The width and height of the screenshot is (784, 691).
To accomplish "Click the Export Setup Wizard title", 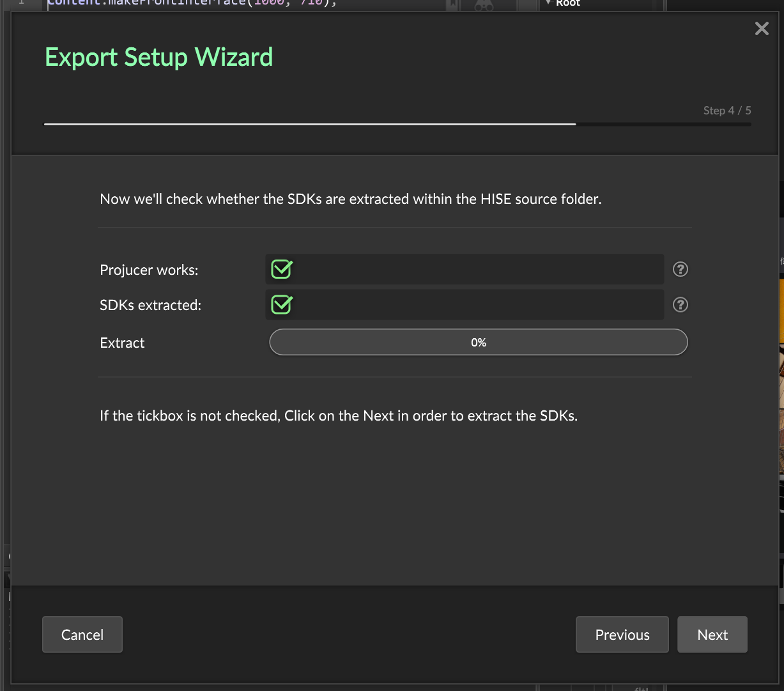I will click(x=159, y=58).
